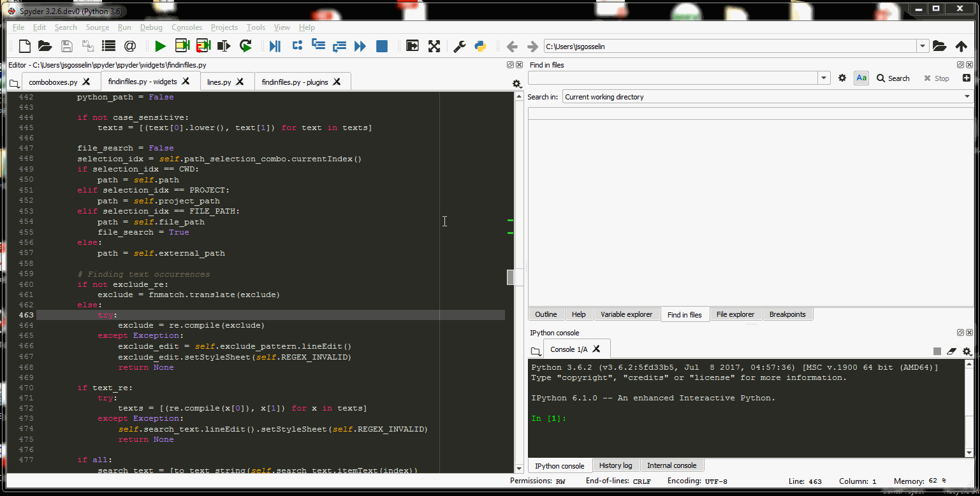This screenshot has height=496, width=980.
Task: Stop the current console command
Action: 937,351
